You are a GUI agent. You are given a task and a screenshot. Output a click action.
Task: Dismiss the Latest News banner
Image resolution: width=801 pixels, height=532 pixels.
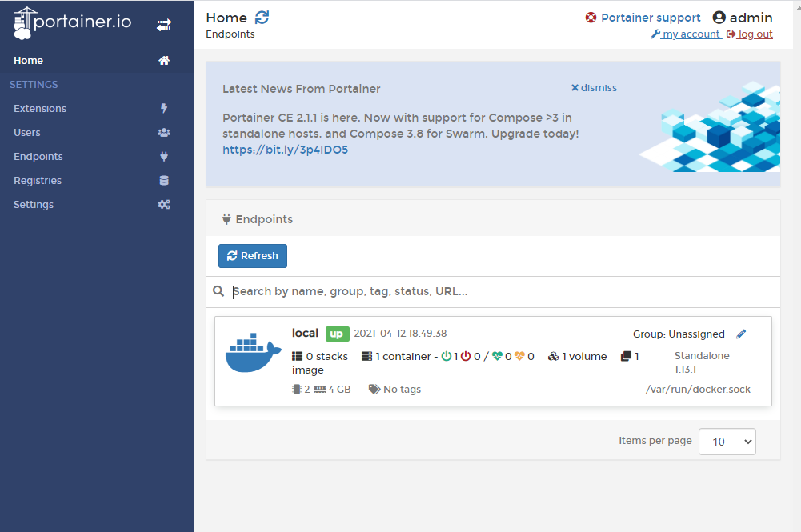click(594, 88)
